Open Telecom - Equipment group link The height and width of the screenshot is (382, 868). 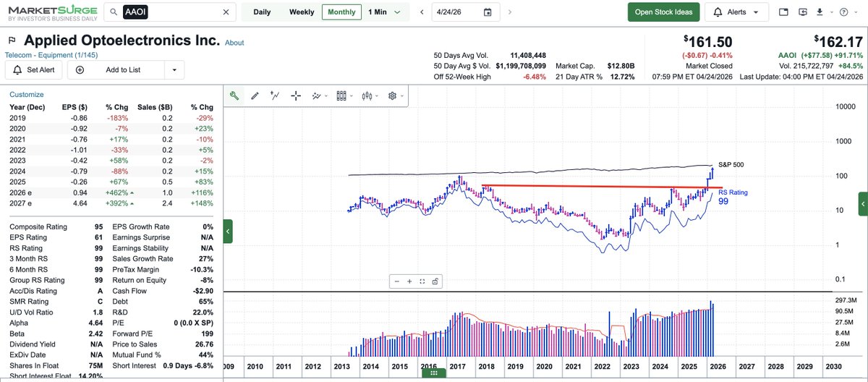pyautogui.click(x=52, y=55)
